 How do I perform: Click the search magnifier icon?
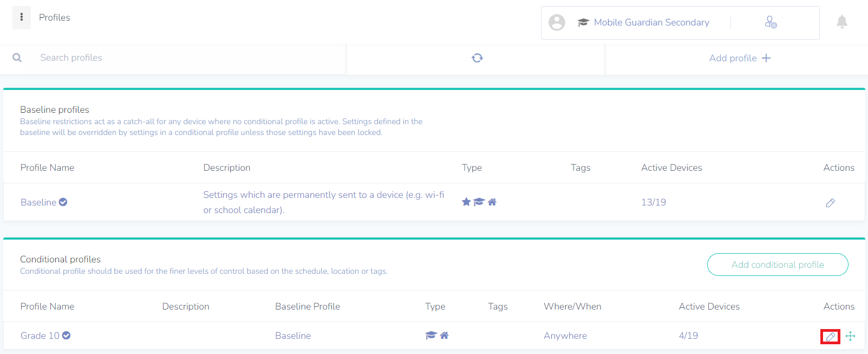click(x=17, y=57)
